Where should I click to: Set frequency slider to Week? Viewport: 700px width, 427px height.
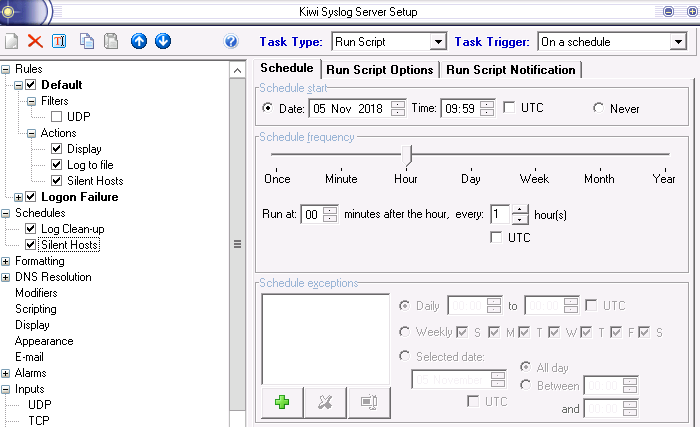pyautogui.click(x=534, y=178)
